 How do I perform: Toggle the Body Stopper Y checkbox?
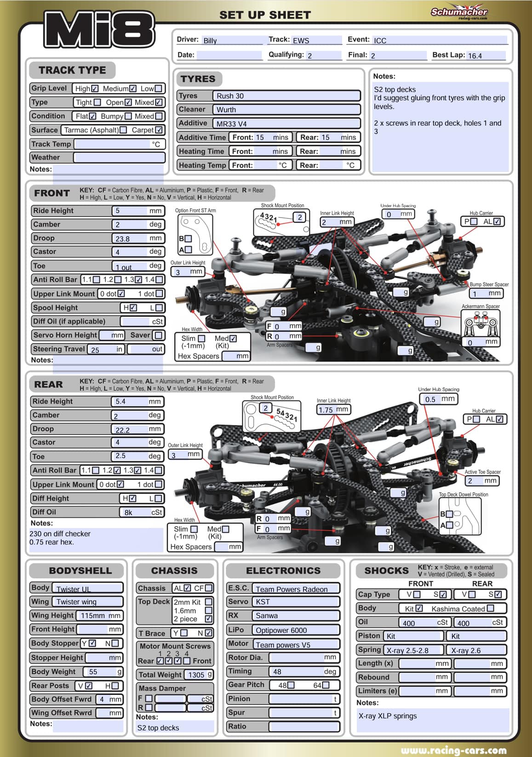point(92,643)
